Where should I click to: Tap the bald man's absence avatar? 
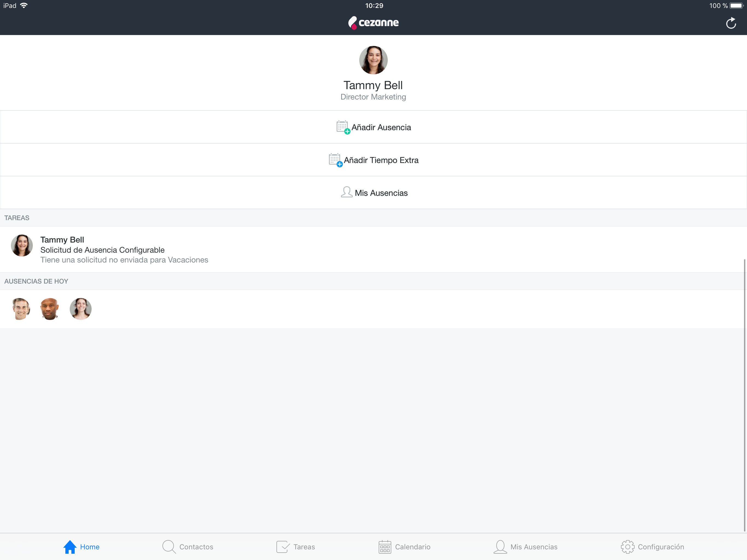click(x=50, y=309)
